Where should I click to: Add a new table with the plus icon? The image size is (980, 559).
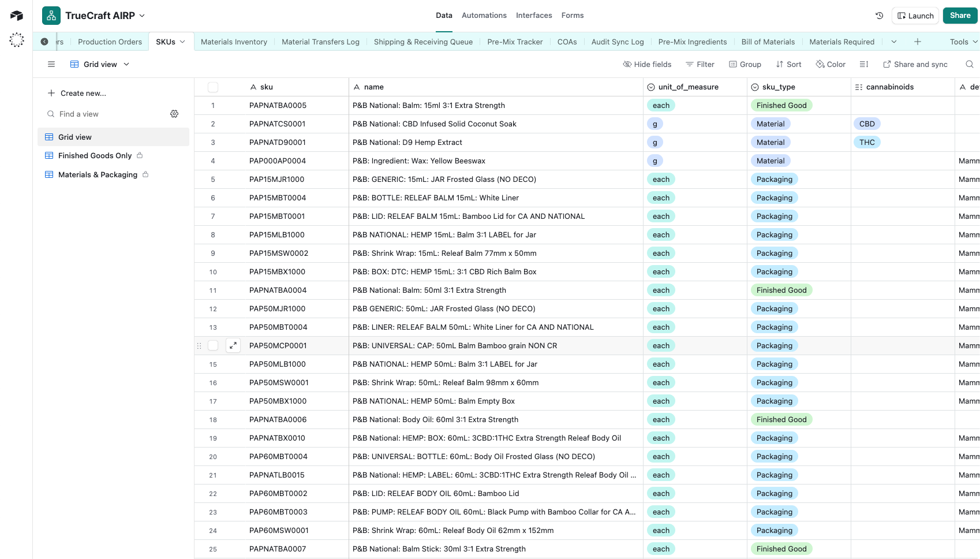tap(918, 42)
